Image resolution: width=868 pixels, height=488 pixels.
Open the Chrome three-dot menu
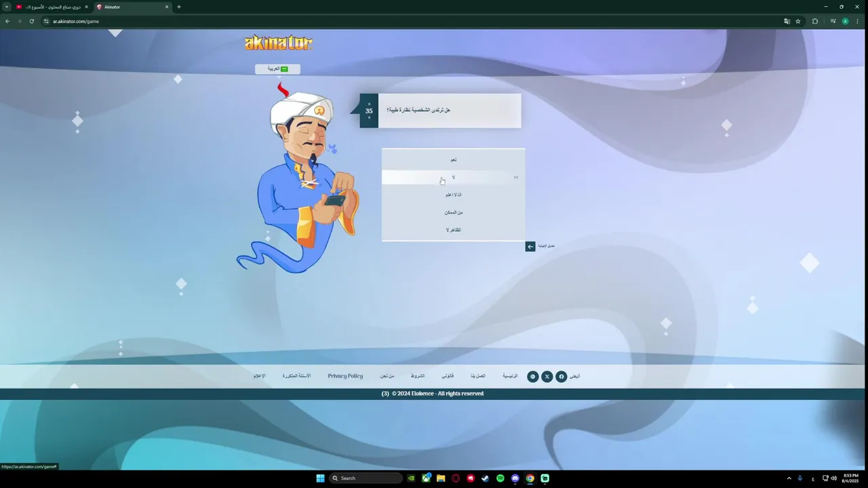click(x=858, y=21)
